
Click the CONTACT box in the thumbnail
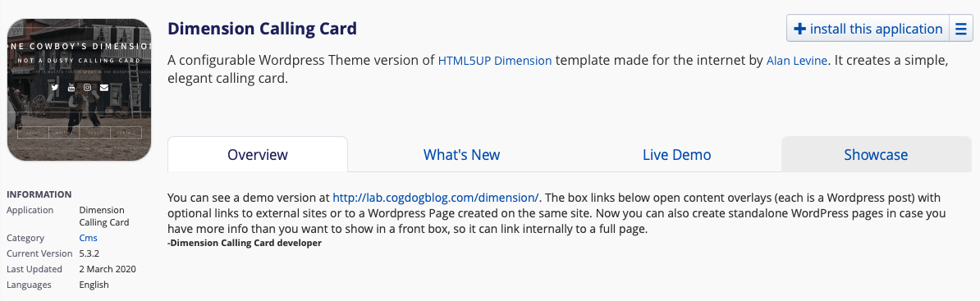[x=126, y=132]
